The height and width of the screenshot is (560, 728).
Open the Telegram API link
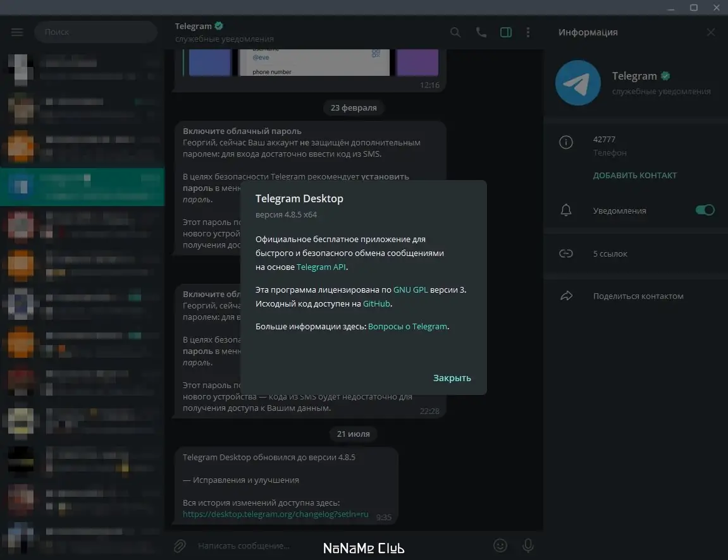[321, 267]
